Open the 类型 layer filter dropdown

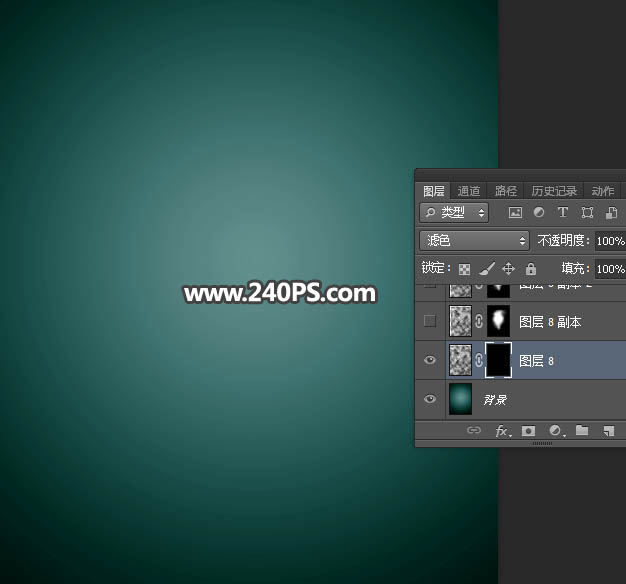[x=454, y=213]
